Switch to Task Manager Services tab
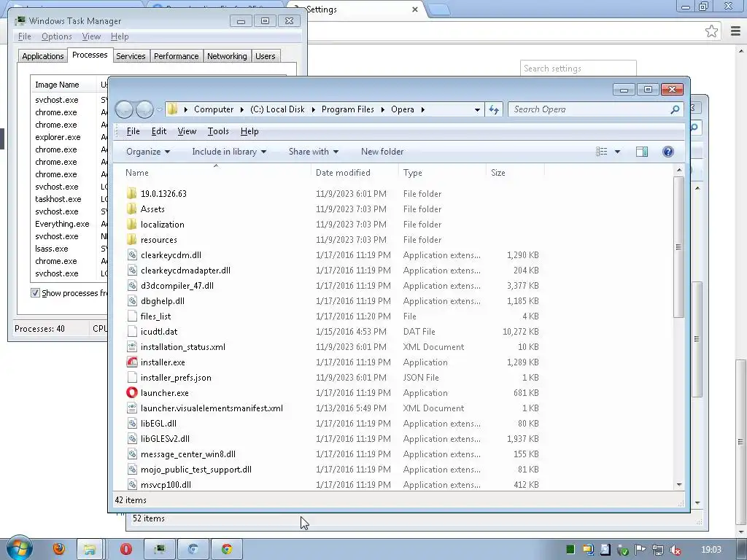The height and width of the screenshot is (560, 747). (x=131, y=56)
